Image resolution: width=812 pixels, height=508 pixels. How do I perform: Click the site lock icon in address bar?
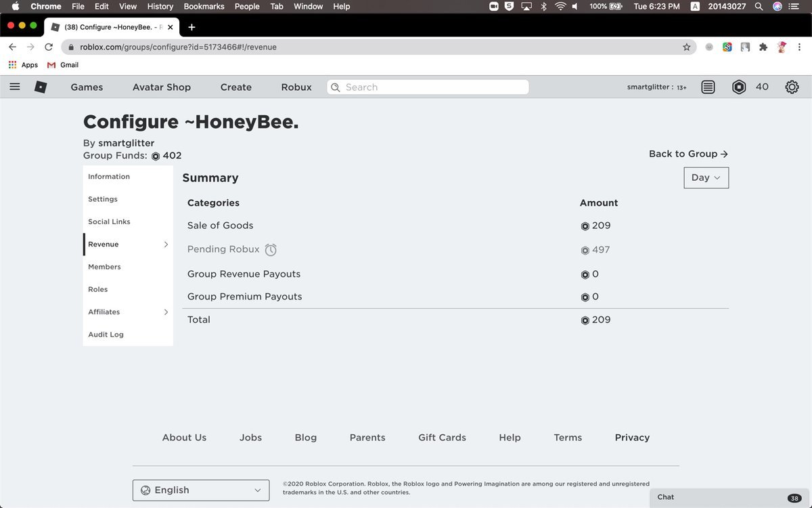pyautogui.click(x=71, y=47)
